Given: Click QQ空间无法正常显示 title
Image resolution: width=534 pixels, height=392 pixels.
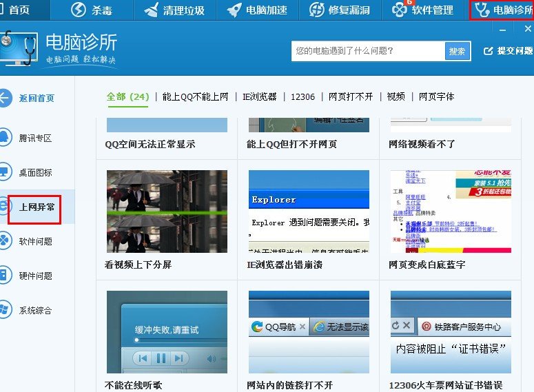Looking at the screenshot, I should [150, 145].
